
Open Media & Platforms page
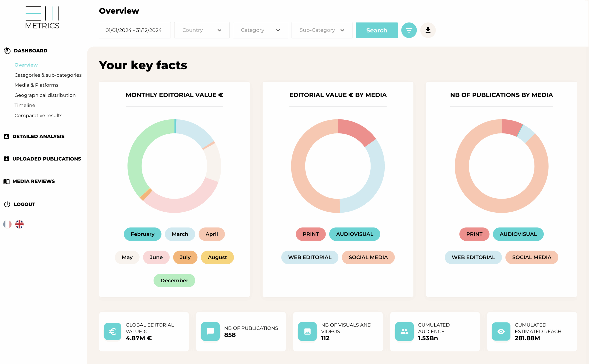click(x=36, y=85)
